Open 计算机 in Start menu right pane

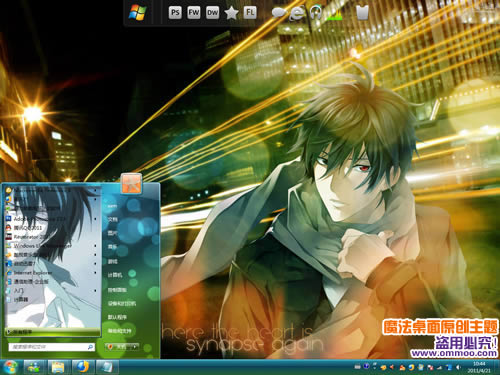pyautogui.click(x=115, y=275)
